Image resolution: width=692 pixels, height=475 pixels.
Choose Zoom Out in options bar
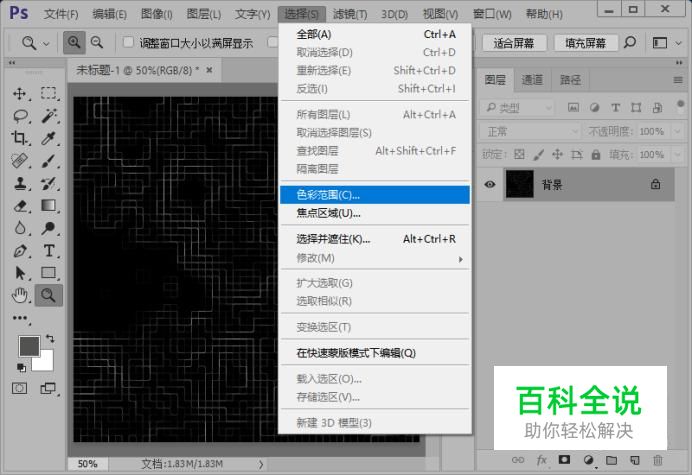[97, 43]
